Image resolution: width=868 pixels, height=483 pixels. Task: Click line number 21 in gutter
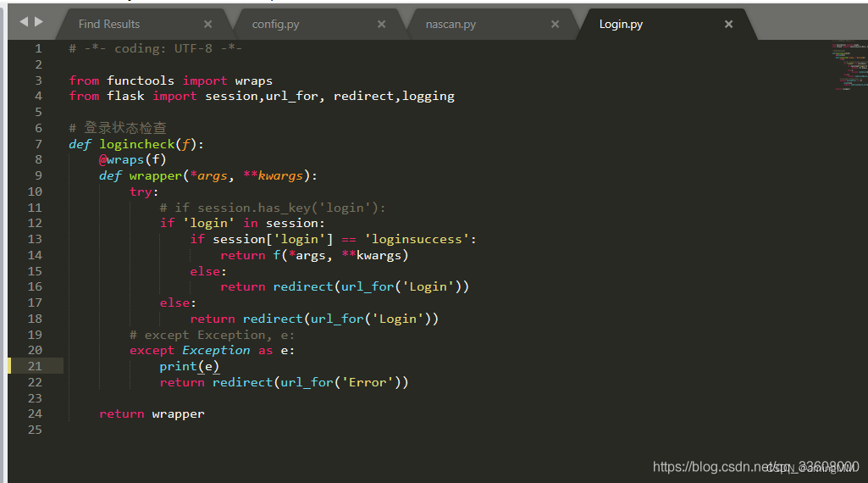(35, 366)
